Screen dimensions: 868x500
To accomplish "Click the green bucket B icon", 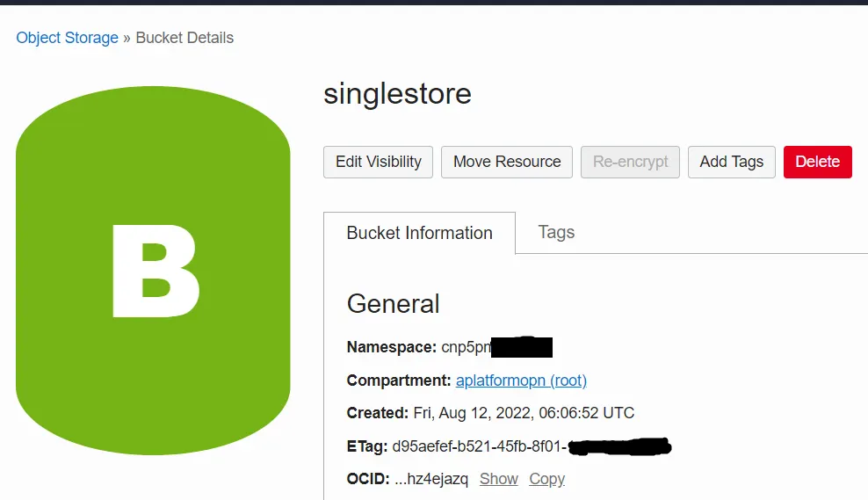I will point(153,270).
